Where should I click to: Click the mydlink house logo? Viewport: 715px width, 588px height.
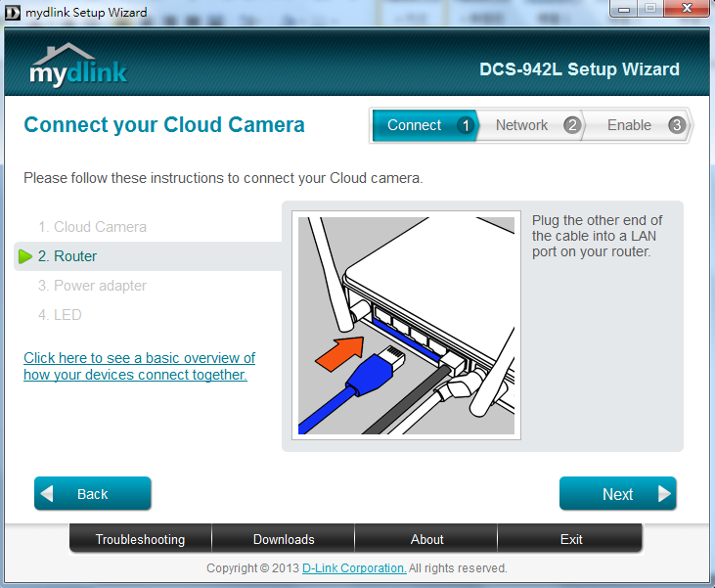pyautogui.click(x=77, y=66)
